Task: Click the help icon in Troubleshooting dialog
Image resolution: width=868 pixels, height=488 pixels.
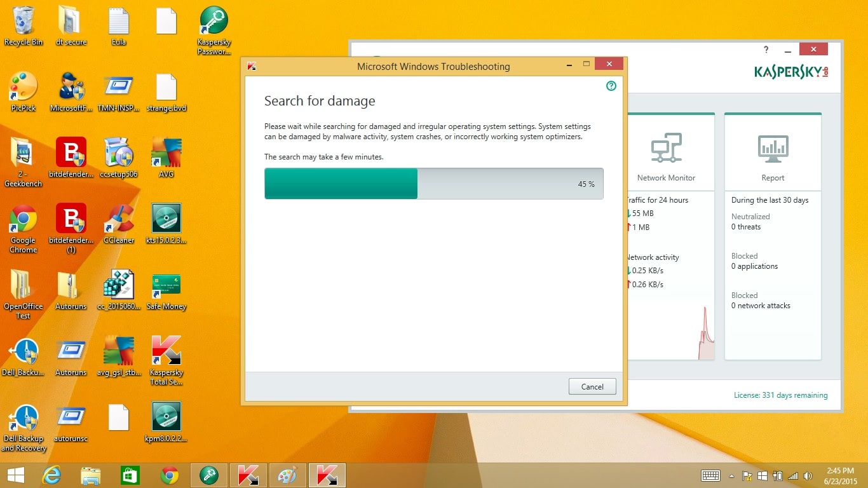Action: [x=611, y=86]
